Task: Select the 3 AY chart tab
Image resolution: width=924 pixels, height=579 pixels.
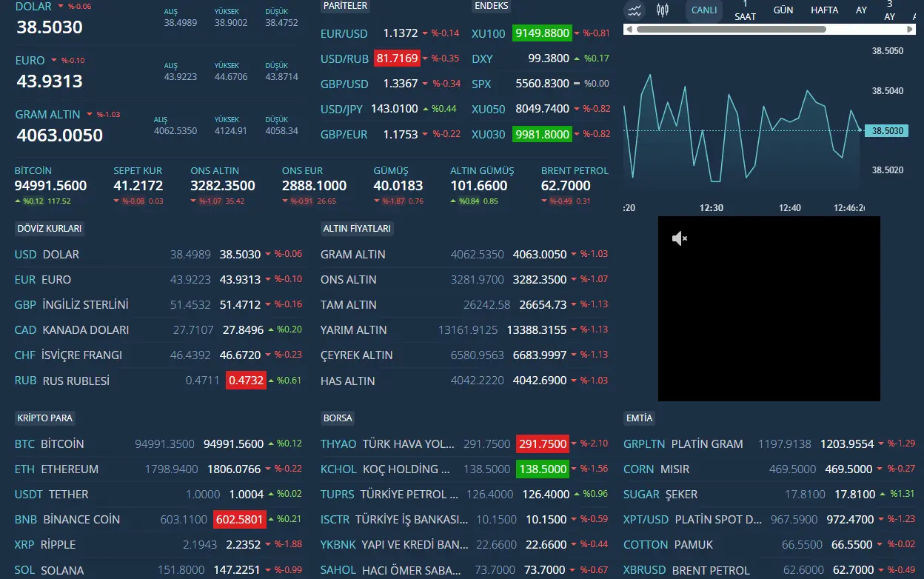Action: 890,10
